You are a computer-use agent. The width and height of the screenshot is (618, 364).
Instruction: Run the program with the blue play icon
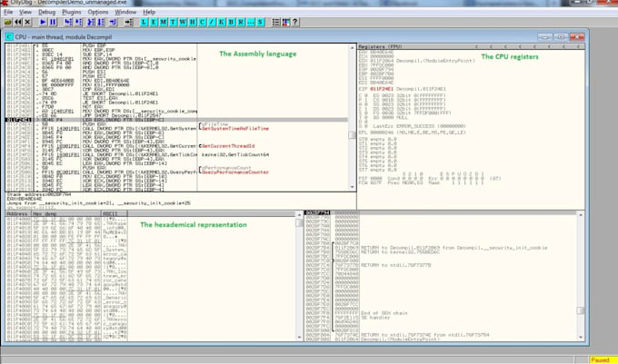point(43,22)
